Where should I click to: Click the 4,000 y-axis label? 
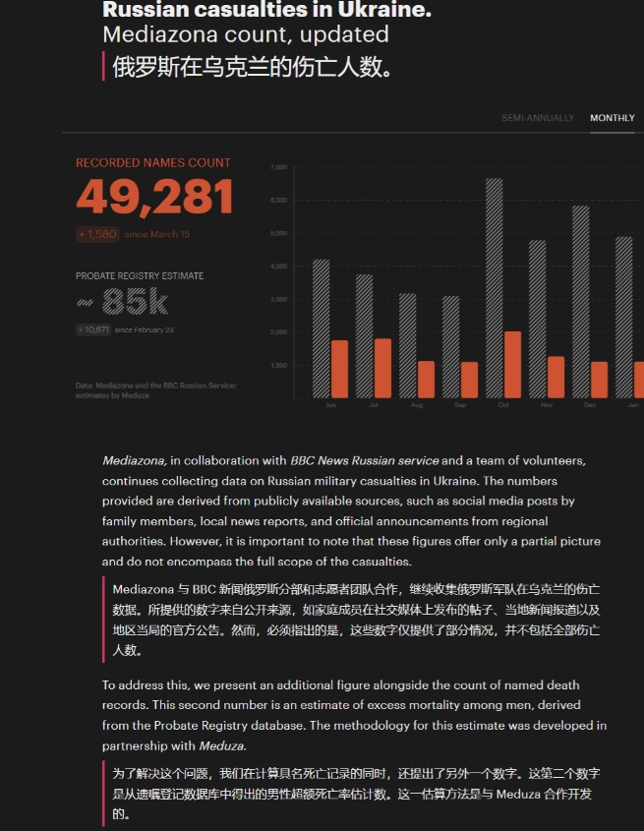pos(279,267)
